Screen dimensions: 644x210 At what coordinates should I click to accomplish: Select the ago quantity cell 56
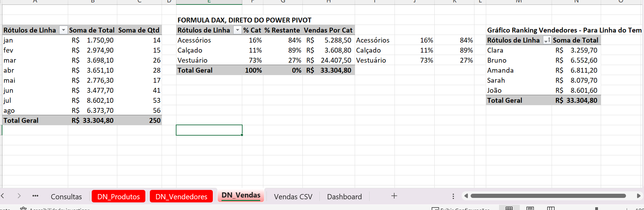click(x=139, y=110)
